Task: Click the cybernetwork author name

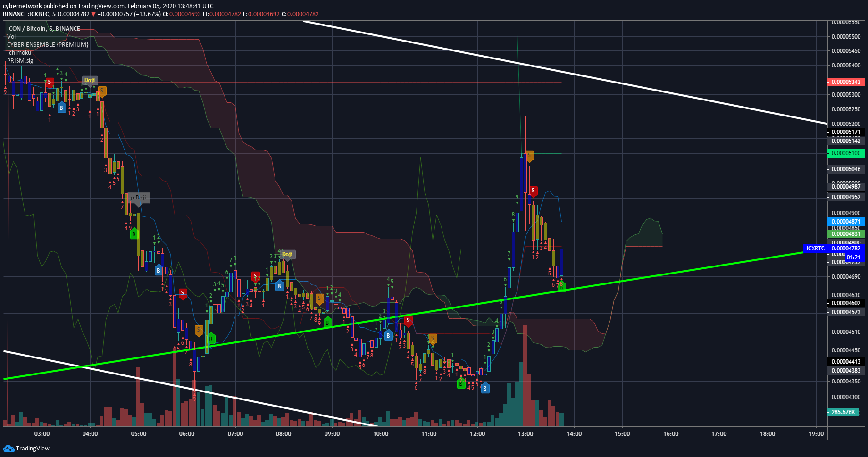Action: pos(22,6)
